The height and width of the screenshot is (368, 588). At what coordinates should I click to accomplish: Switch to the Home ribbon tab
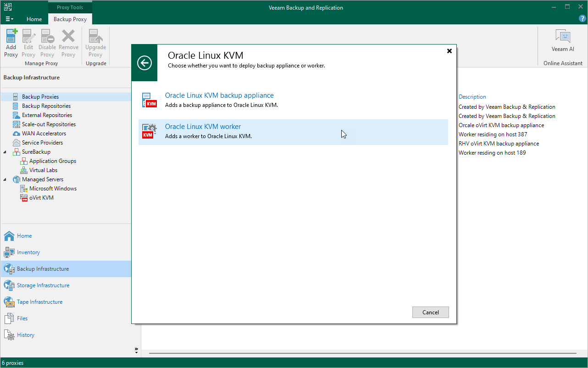34,19
